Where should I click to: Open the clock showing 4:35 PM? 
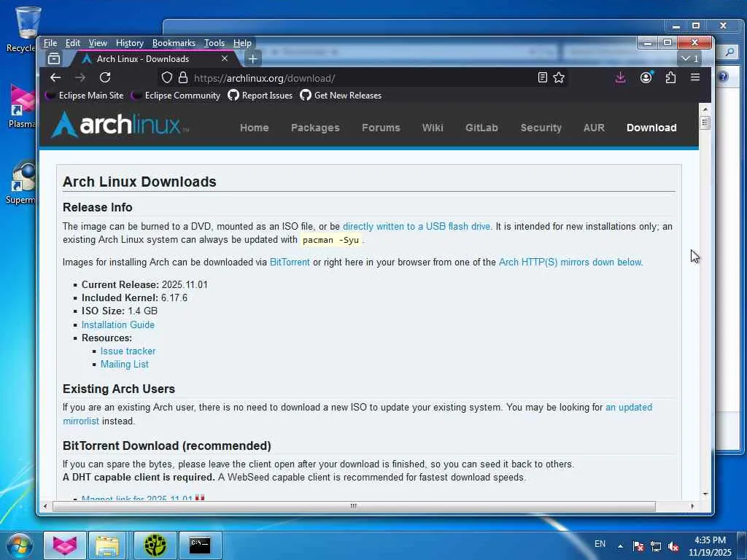[710, 546]
